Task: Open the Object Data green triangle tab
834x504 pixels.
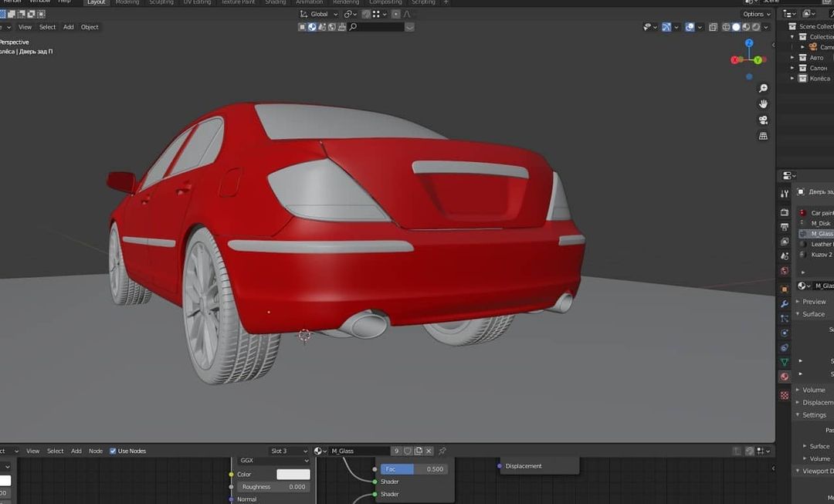Action: 785,362
